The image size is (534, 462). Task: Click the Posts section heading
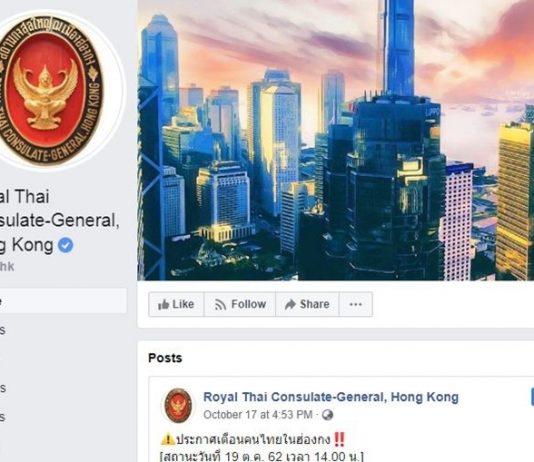point(165,358)
